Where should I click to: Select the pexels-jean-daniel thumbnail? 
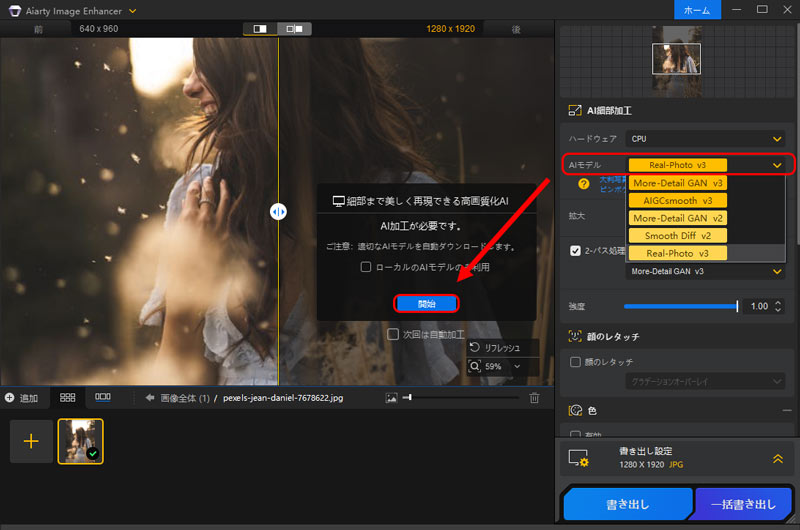click(x=81, y=441)
